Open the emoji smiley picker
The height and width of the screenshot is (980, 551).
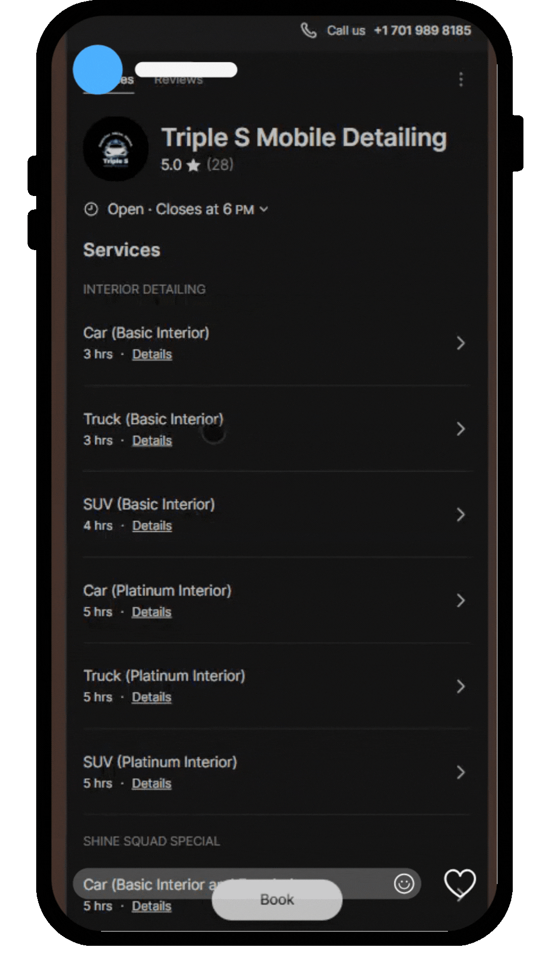tap(404, 884)
